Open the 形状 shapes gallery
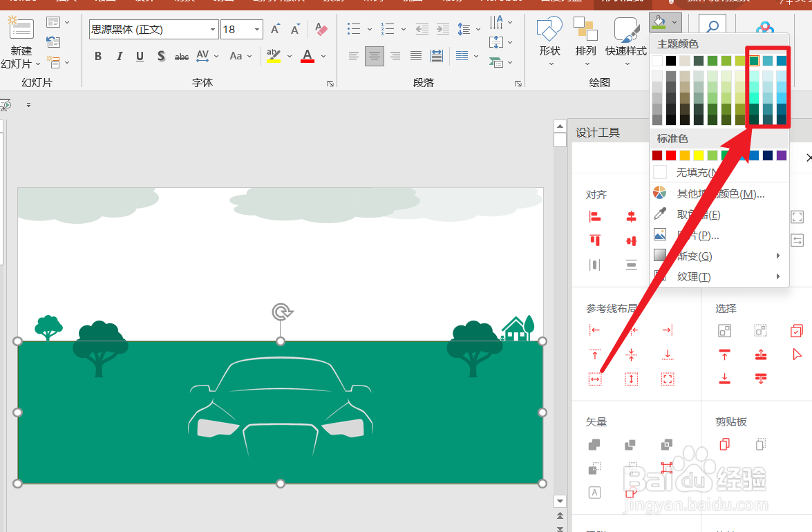The image size is (812, 532). [x=549, y=41]
